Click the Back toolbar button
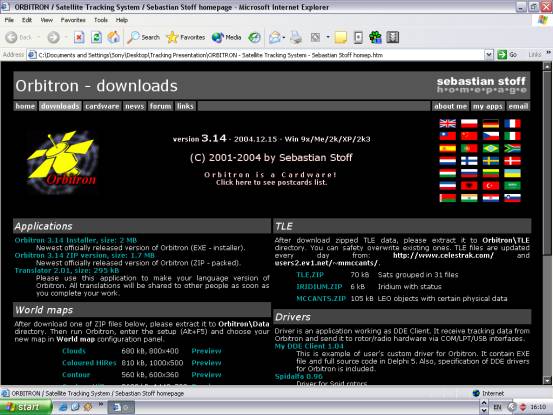Image resolution: width=553 pixels, height=415 pixels. click(x=19, y=37)
